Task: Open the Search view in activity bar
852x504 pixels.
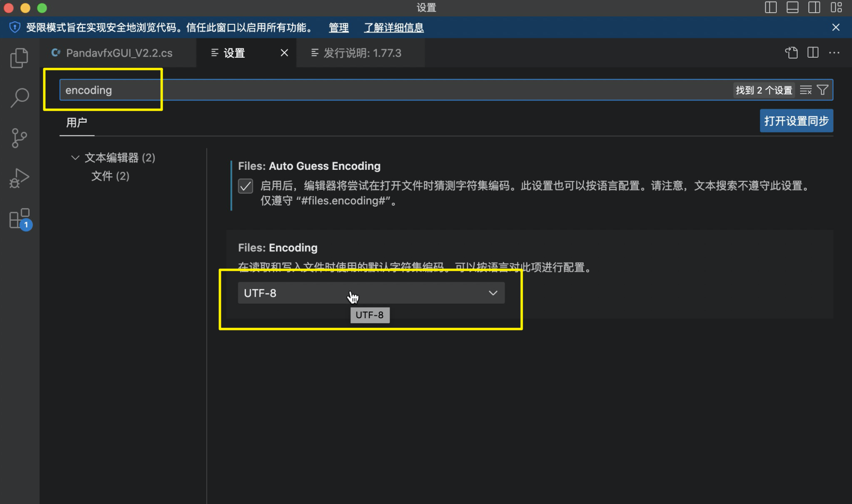Action: 19,98
